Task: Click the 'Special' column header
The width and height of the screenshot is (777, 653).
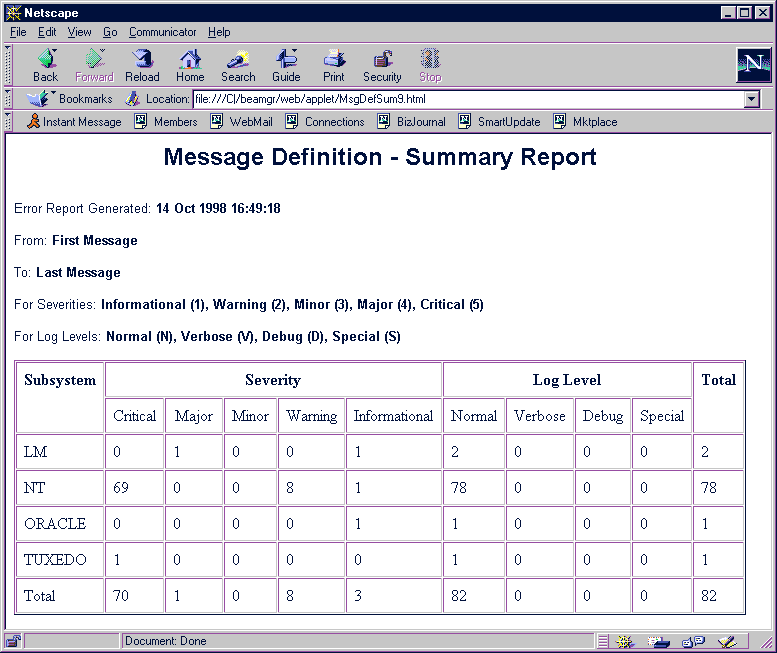Action: [x=662, y=416]
